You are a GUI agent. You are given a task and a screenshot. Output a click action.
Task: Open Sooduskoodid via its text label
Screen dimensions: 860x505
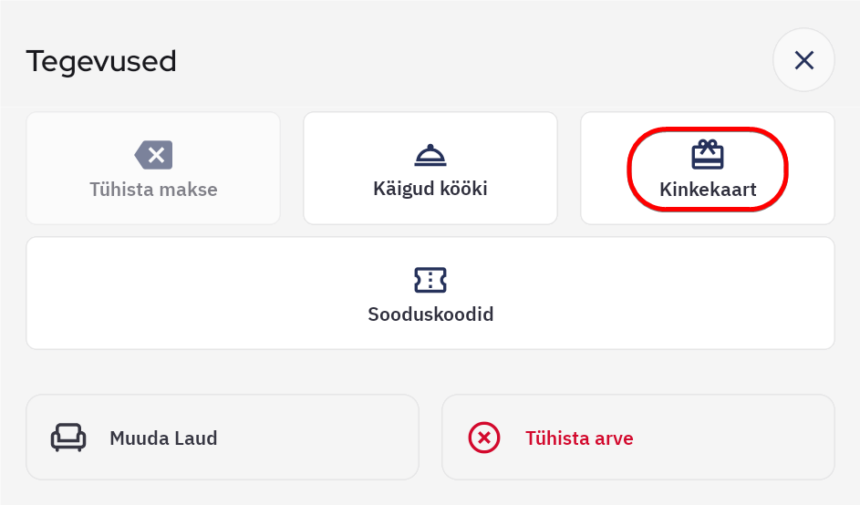point(430,314)
